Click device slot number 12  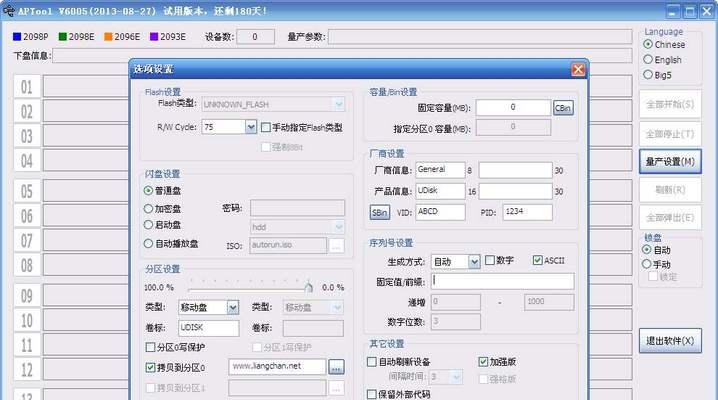point(27,369)
